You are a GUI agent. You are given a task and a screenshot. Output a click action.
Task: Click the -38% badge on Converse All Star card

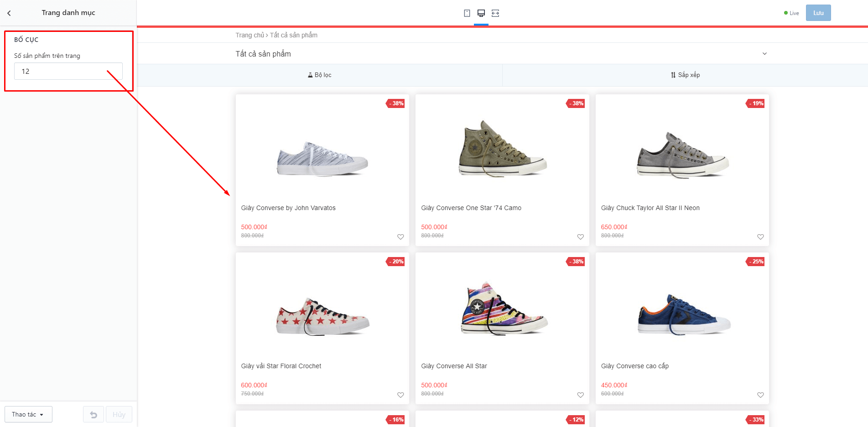coord(576,262)
